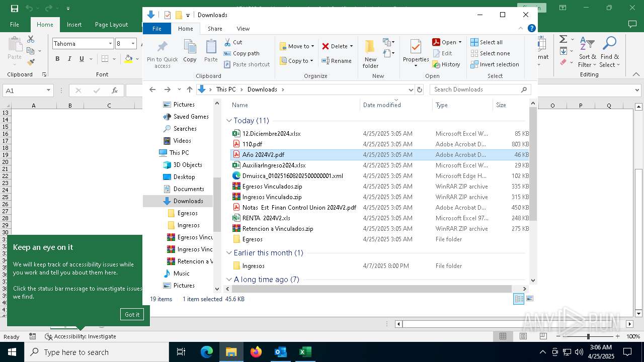Open Excel font size dropdown
The height and width of the screenshot is (362, 644).
pos(133,44)
